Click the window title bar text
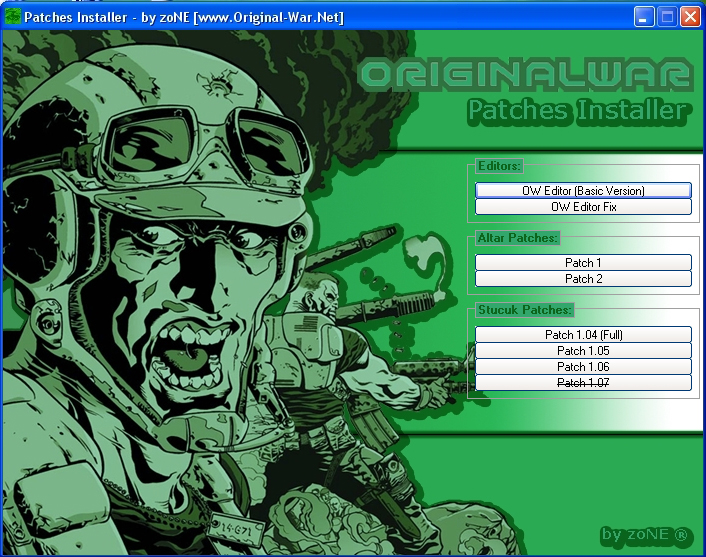706x557 pixels. 184,18
